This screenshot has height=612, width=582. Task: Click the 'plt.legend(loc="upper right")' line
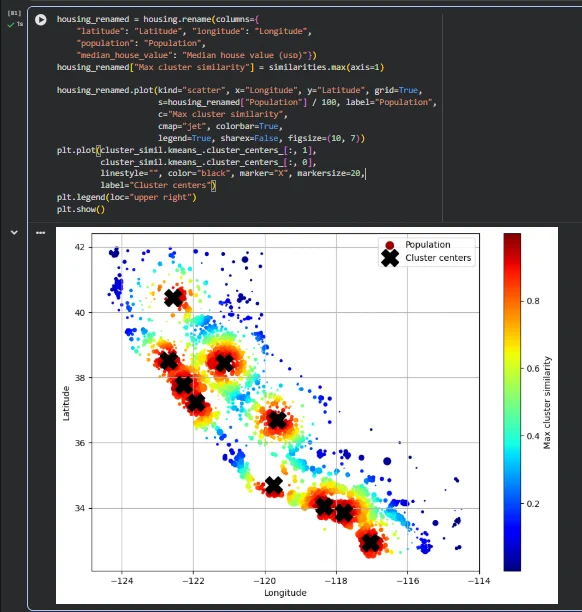pos(126,197)
